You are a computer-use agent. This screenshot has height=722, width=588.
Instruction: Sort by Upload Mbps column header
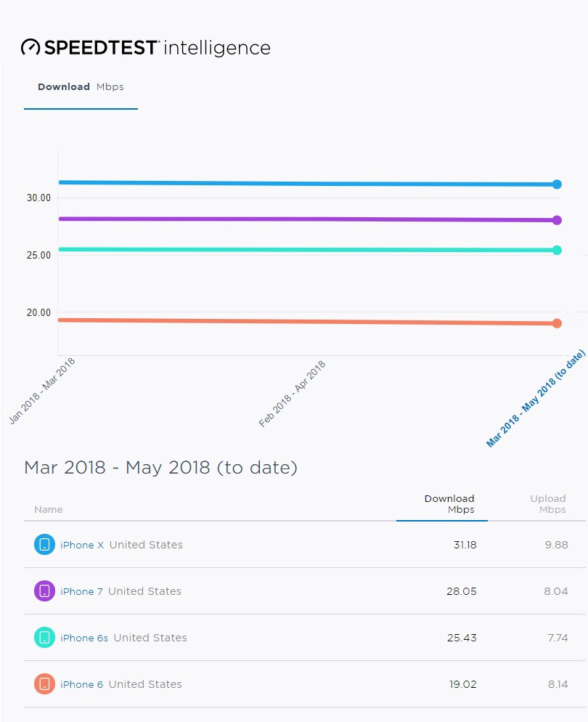pyautogui.click(x=548, y=504)
